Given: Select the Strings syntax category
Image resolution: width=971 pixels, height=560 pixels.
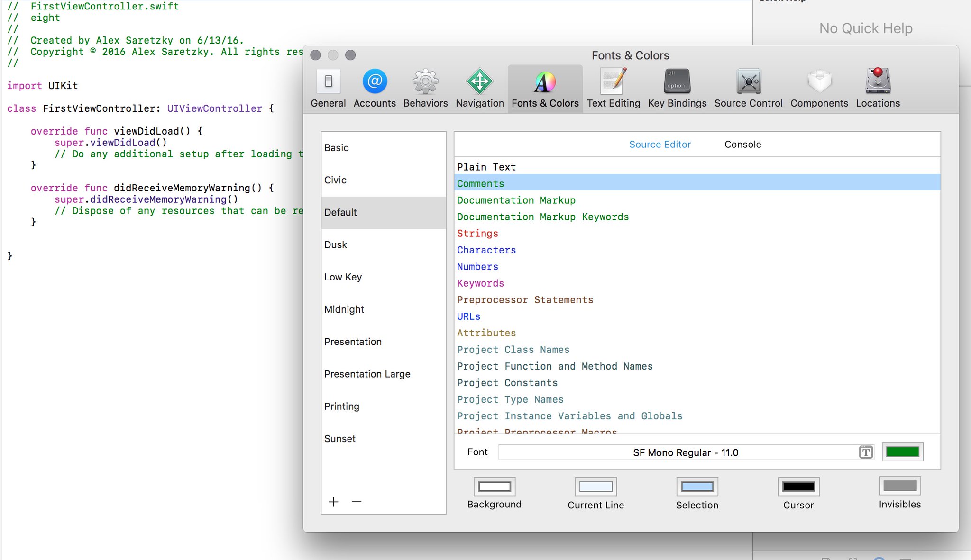Looking at the screenshot, I should click(477, 234).
